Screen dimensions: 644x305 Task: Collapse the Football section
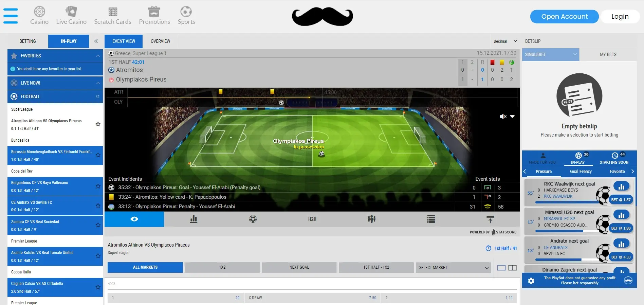[x=55, y=96]
